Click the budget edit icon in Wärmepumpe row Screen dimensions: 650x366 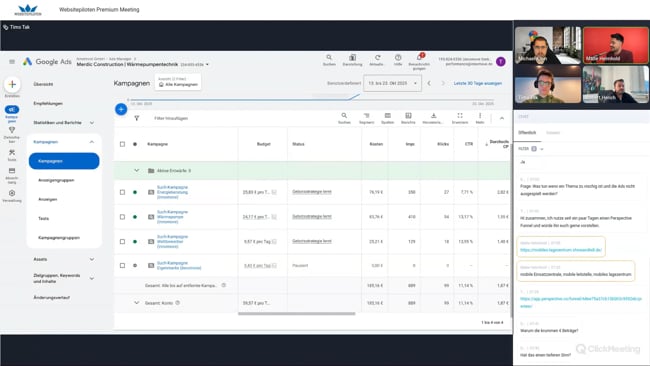[274, 217]
